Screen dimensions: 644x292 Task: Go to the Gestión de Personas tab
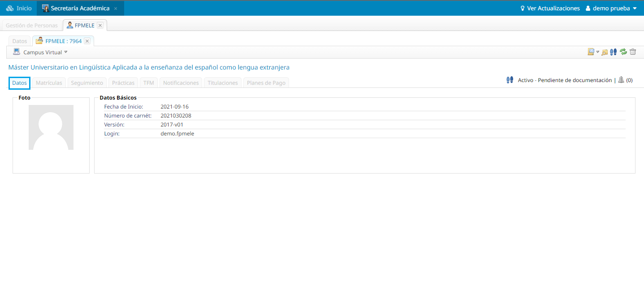[32, 26]
